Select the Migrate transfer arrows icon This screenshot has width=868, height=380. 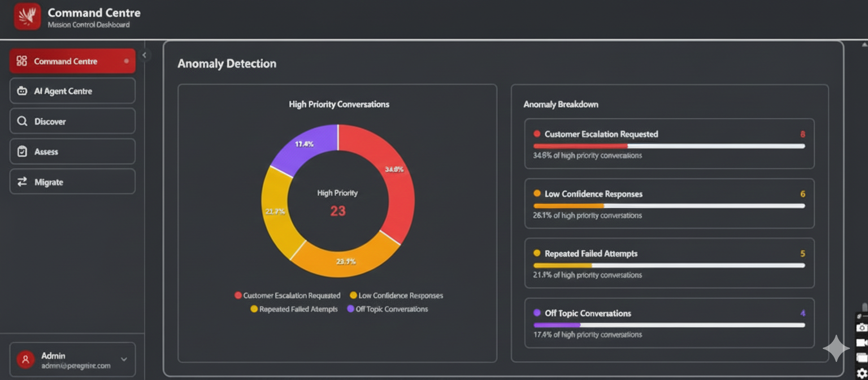tap(23, 182)
